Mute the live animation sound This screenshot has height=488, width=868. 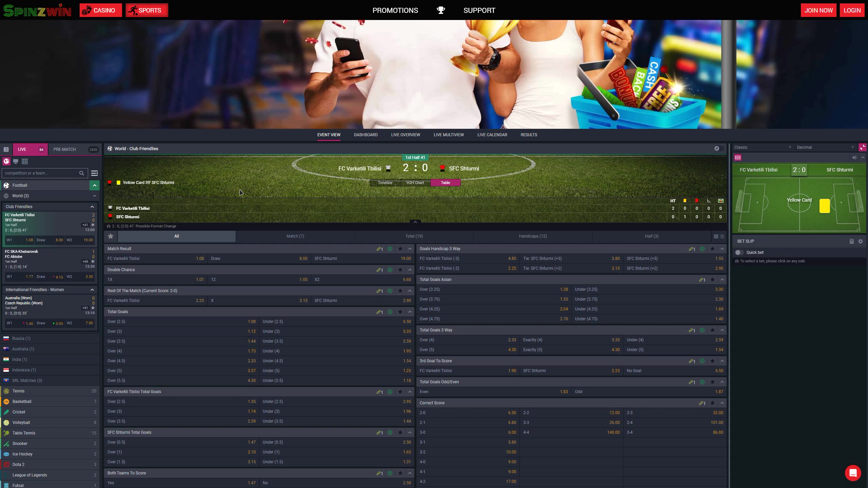tap(854, 158)
